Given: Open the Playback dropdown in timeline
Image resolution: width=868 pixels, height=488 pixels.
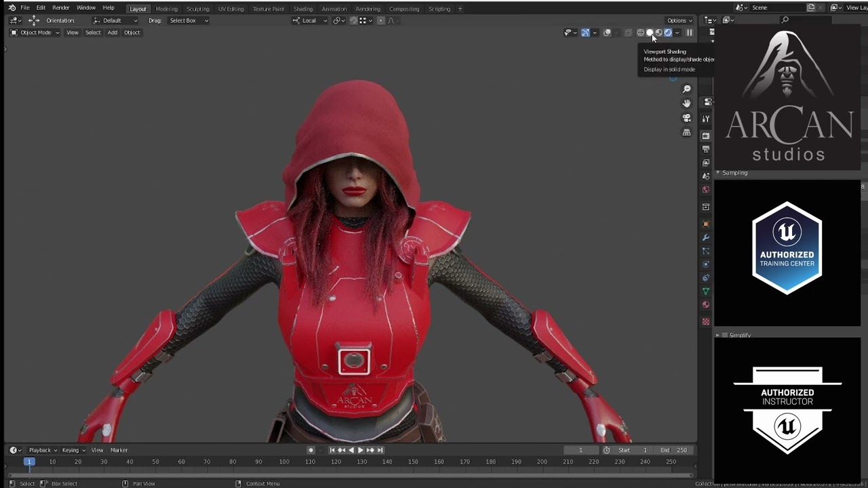Looking at the screenshot, I should pyautogui.click(x=42, y=450).
